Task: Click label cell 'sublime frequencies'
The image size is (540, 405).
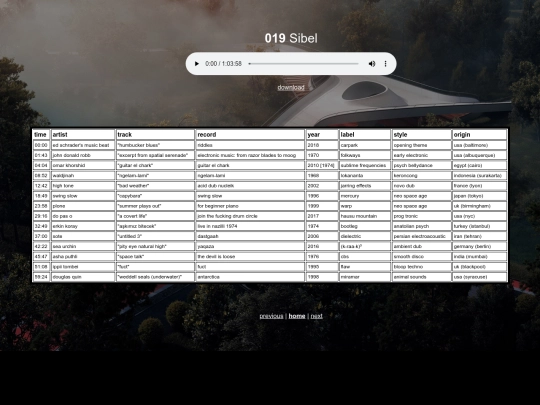Action: point(365,165)
